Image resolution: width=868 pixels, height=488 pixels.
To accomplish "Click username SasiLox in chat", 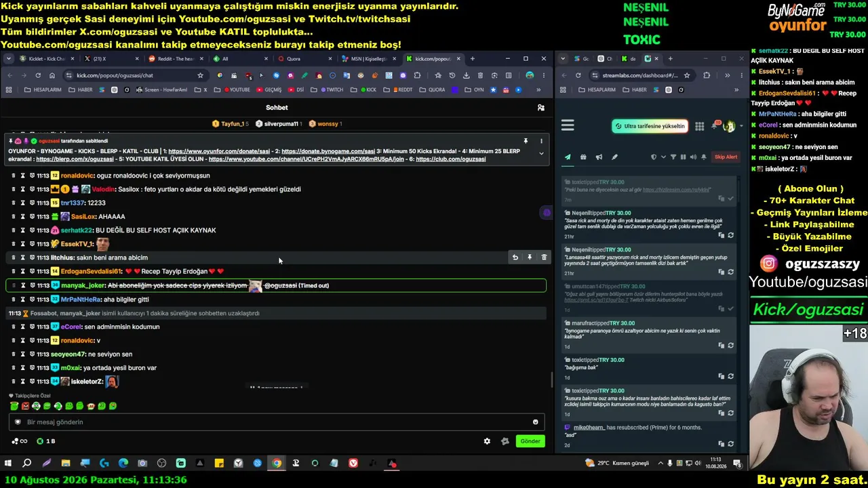I will (83, 217).
